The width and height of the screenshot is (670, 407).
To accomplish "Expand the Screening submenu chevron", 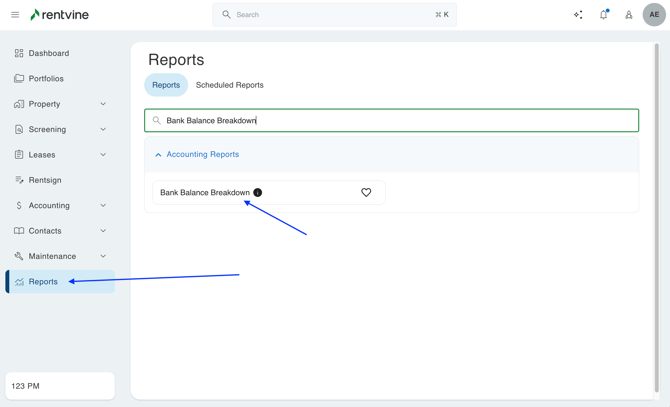I will coord(103,129).
